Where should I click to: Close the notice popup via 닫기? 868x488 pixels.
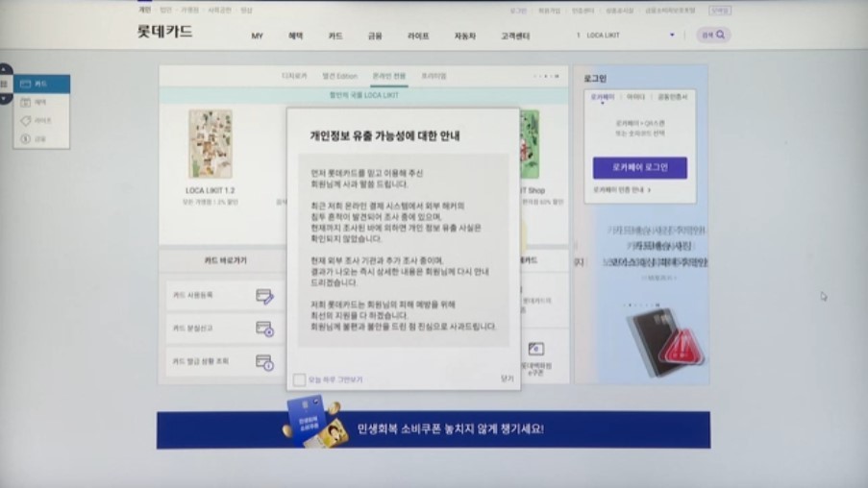507,379
